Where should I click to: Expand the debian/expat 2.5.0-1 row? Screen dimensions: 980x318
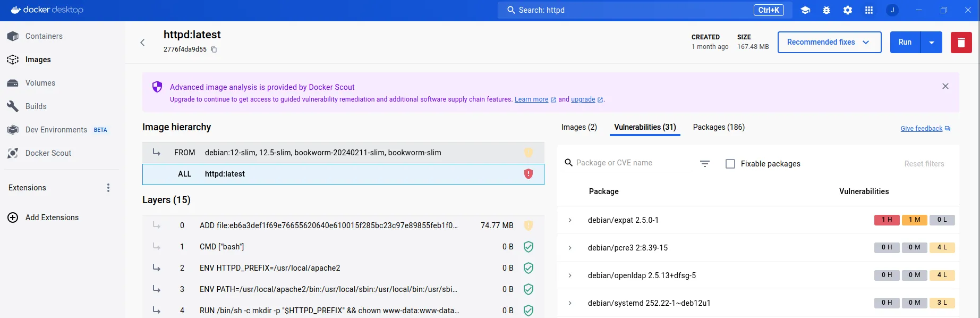click(x=570, y=220)
